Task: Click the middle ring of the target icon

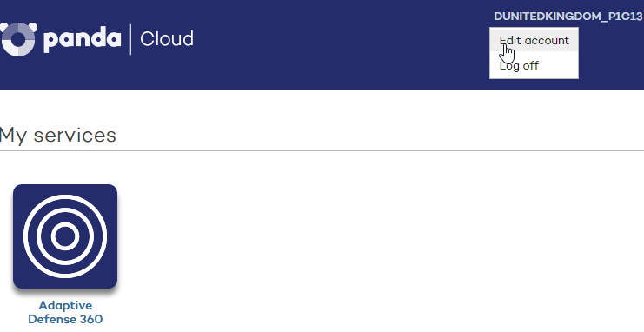Action: click(65, 210)
